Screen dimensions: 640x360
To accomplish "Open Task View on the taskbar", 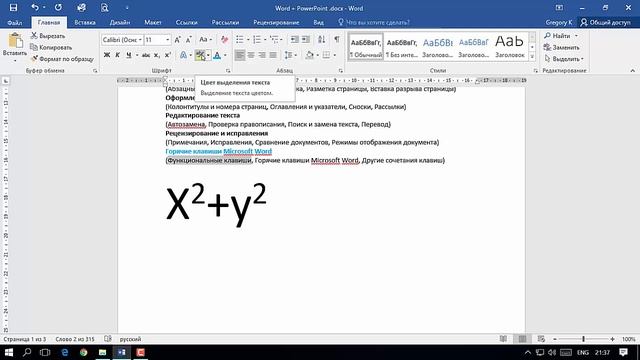I will tap(45, 352).
